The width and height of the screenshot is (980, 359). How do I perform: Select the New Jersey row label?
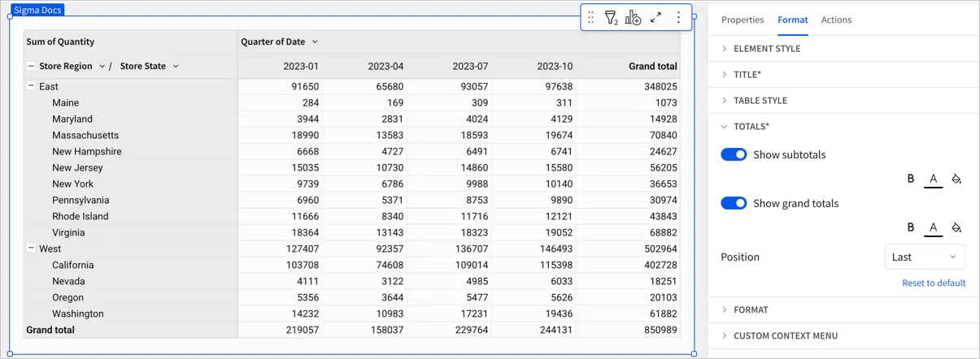[77, 167]
